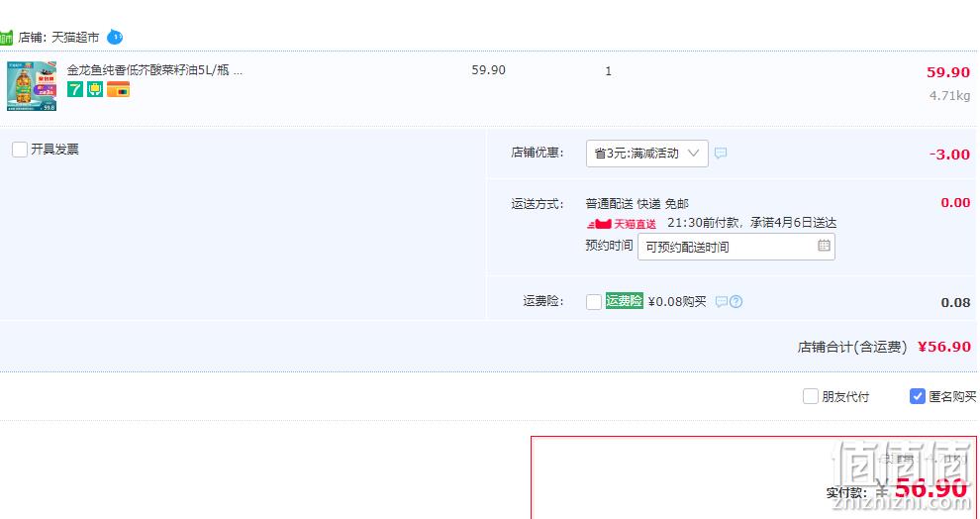
Task: Open the calendar icon in delivery time field
Action: coord(824,245)
